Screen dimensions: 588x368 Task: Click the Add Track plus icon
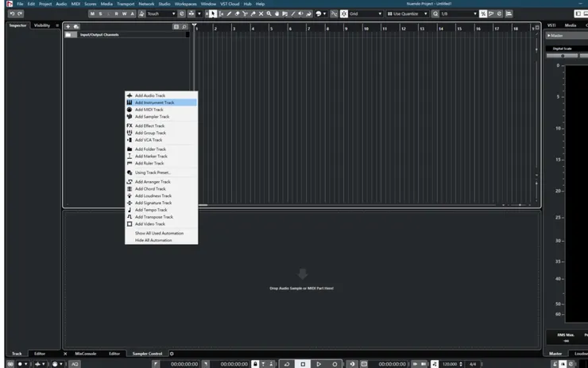click(68, 27)
